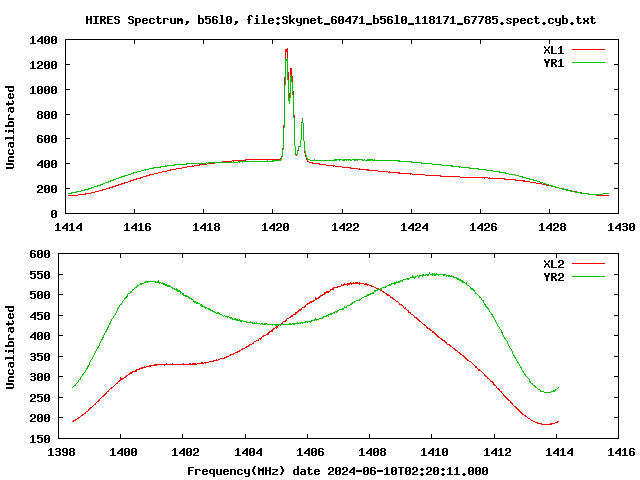Click the 300 y-axis tick label
This screenshot has width=640, height=480.
click(40, 378)
